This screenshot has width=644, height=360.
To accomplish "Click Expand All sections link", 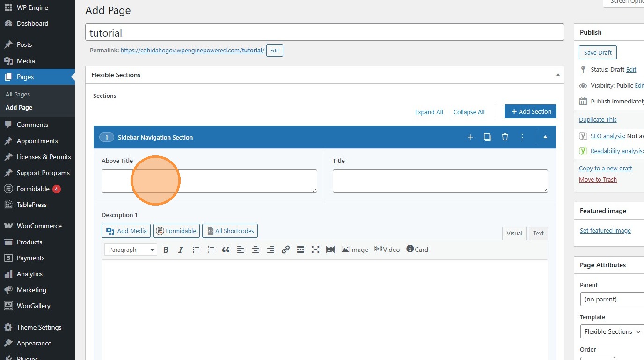I will tap(429, 112).
